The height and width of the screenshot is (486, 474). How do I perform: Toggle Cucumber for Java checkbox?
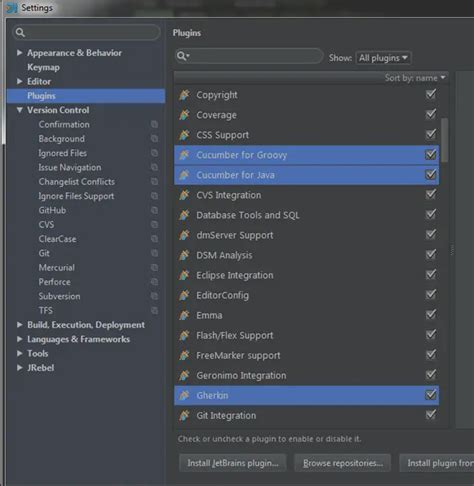pyautogui.click(x=431, y=174)
